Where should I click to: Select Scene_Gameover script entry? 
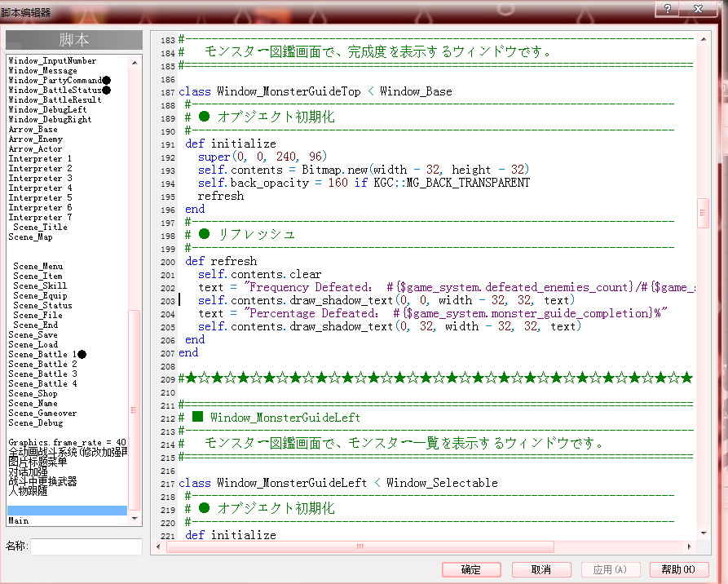tap(42, 413)
